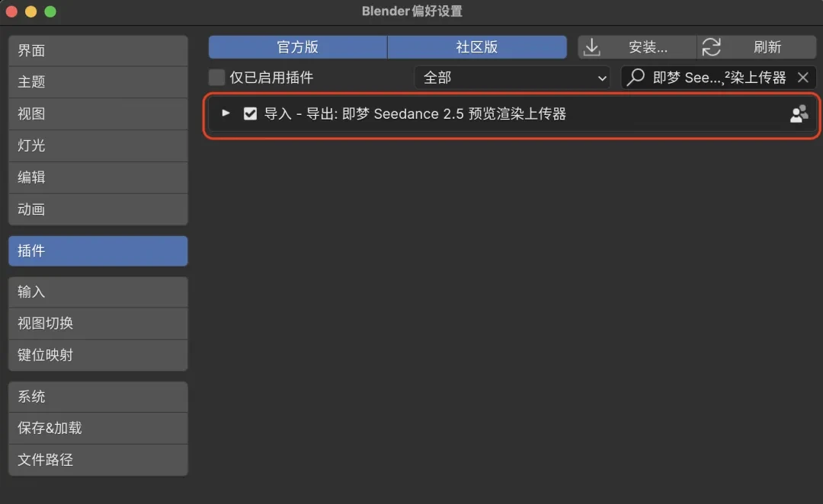Toggle the 官方版 add-on filter
Screen dimensions: 823x504
tap(298, 47)
